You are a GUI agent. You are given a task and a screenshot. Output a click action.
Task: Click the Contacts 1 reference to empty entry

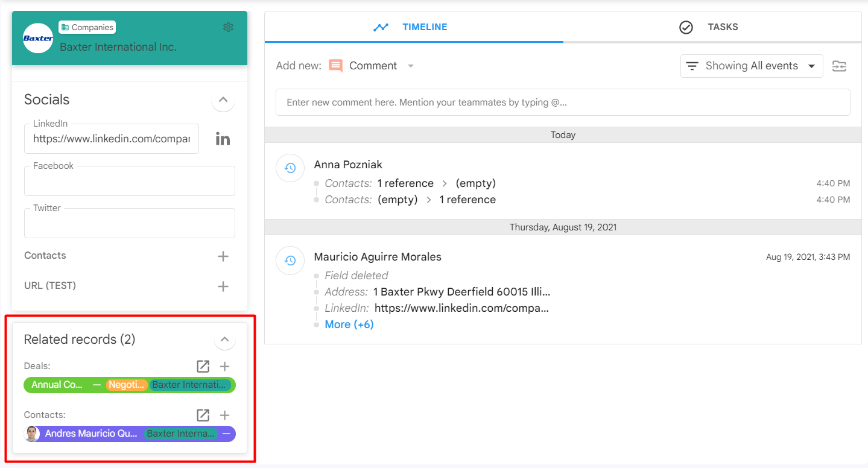point(410,183)
